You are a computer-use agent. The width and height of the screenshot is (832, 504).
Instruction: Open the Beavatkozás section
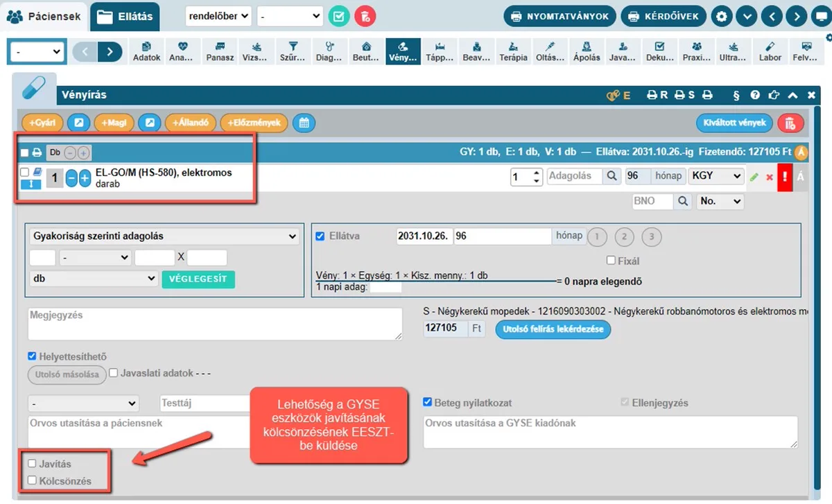tap(476, 51)
